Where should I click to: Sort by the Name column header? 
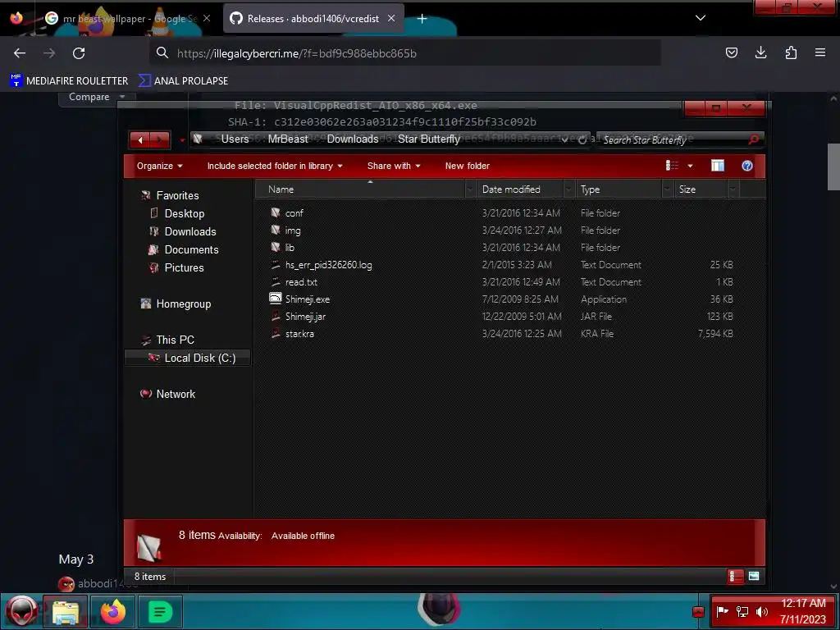pyautogui.click(x=360, y=189)
